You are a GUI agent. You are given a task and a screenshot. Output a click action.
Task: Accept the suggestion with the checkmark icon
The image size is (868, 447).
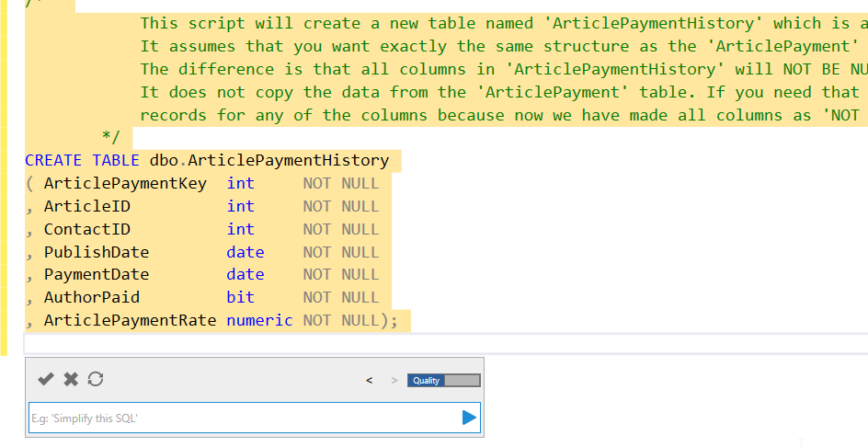(x=45, y=379)
